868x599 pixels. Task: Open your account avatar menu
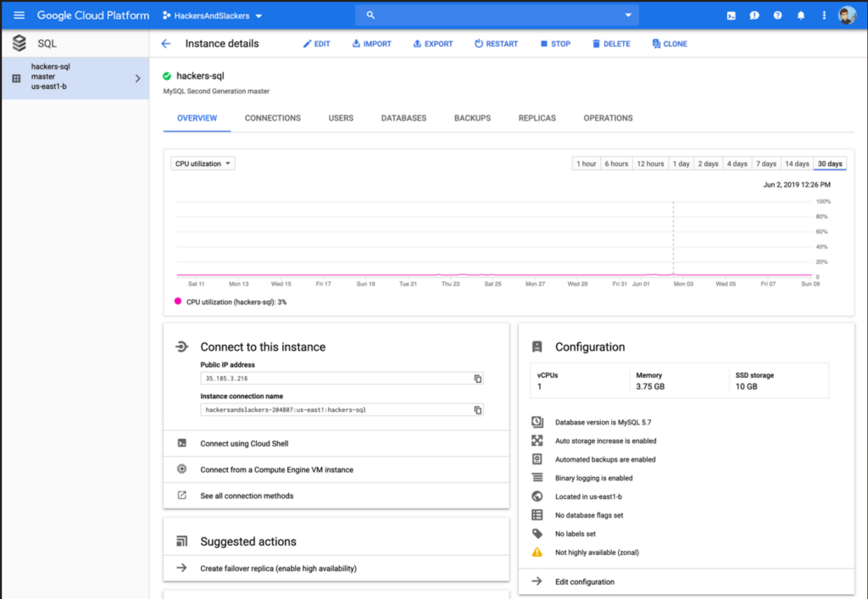point(845,14)
